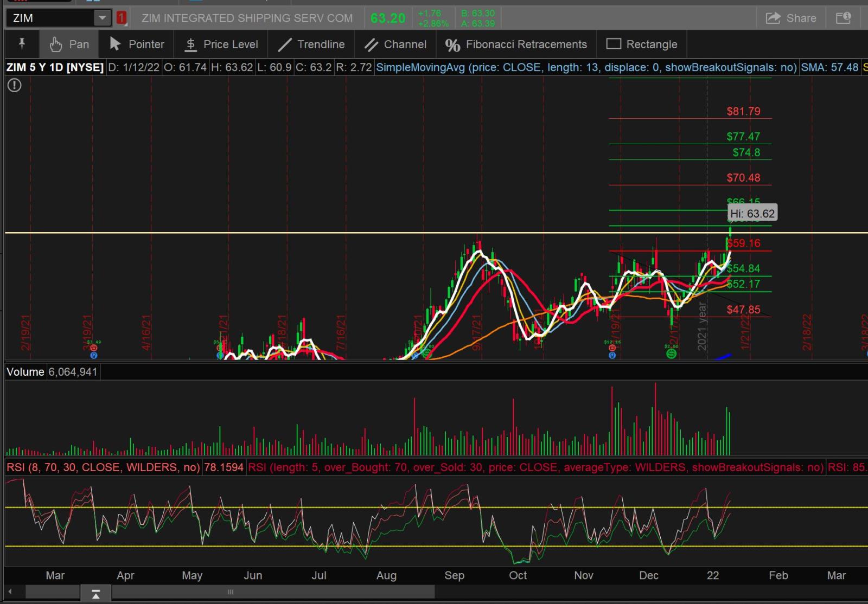Click the Share button
Screen dimensions: 868x604
pos(791,18)
